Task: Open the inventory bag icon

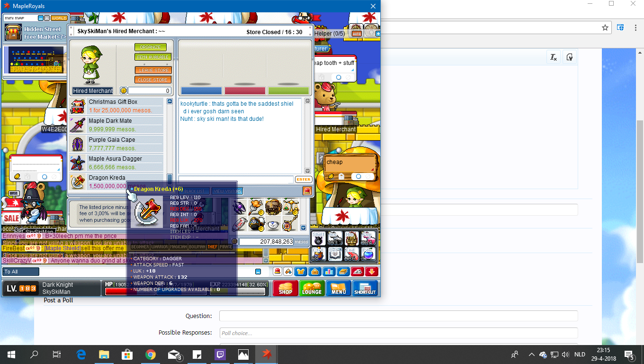Action: tap(314, 272)
